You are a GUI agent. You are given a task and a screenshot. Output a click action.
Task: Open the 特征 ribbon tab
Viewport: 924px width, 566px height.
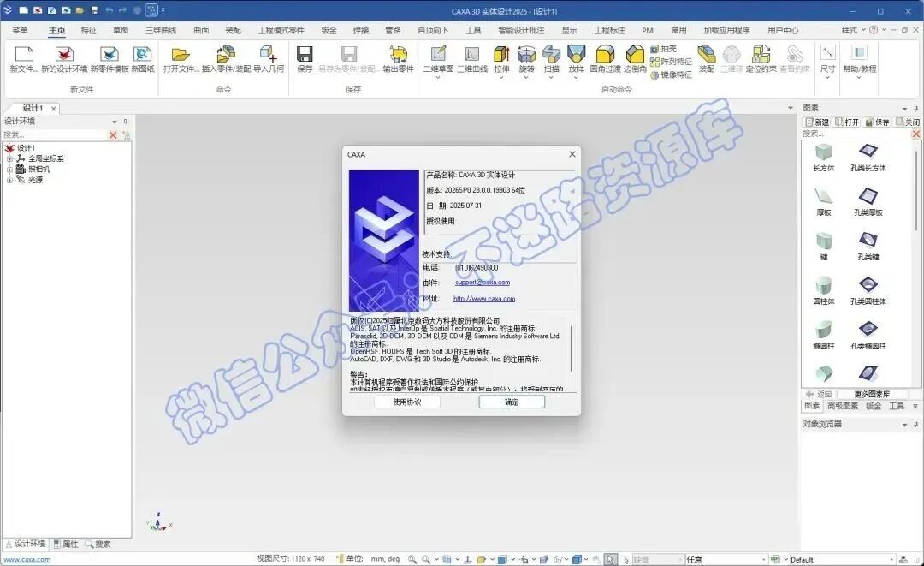point(88,30)
